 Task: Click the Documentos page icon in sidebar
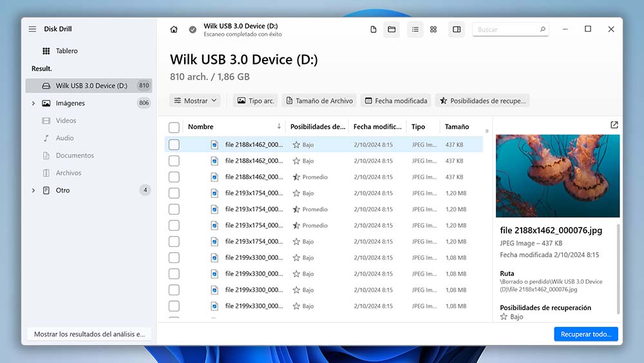pos(46,155)
